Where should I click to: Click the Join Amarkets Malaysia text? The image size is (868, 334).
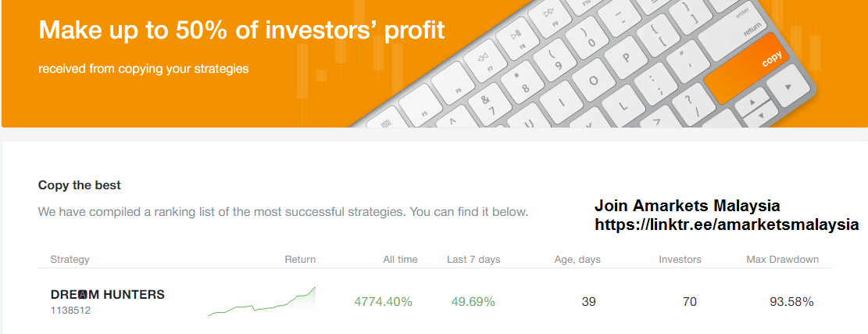click(687, 207)
